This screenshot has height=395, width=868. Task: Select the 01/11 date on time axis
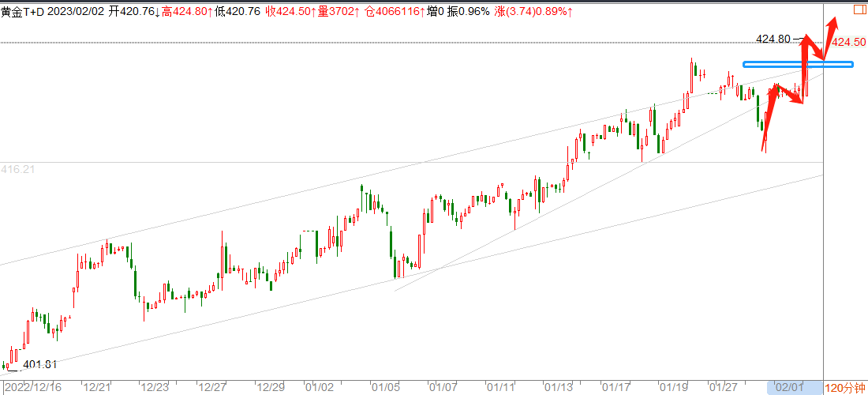[x=499, y=388]
